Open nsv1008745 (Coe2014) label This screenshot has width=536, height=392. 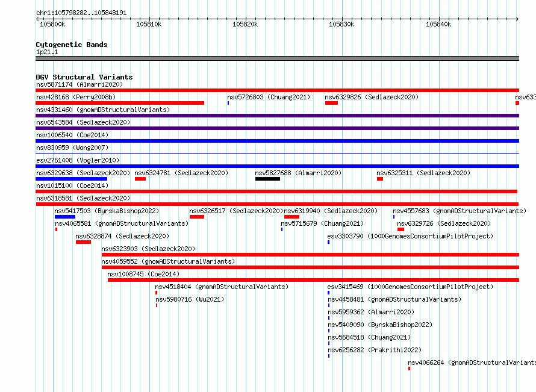click(143, 274)
